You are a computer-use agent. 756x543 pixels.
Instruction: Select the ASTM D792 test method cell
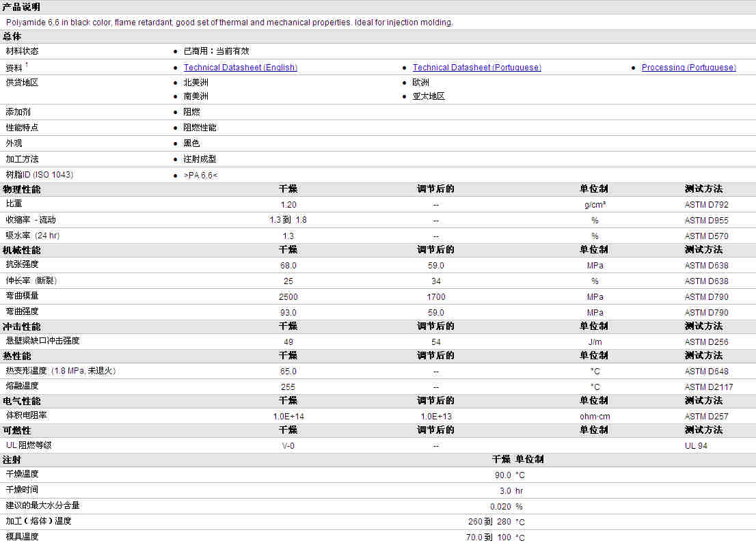click(x=706, y=204)
